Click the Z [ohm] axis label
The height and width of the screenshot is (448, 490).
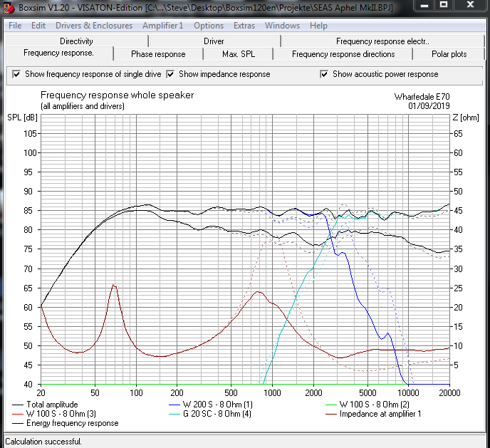pos(466,118)
